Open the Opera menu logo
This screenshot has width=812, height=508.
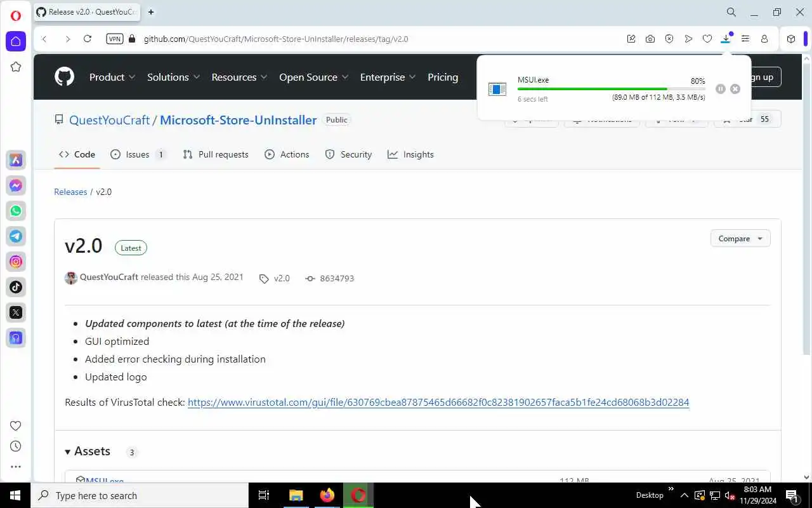tap(16, 16)
